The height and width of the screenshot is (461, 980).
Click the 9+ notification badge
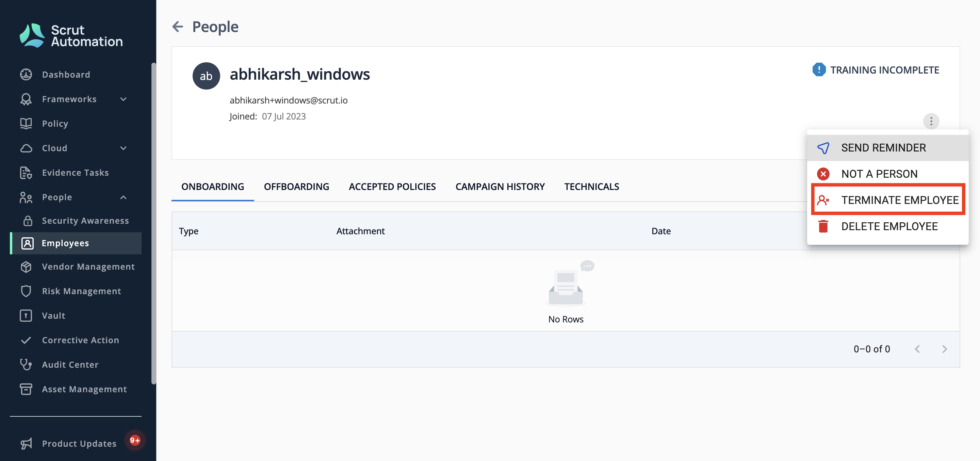[x=135, y=441]
